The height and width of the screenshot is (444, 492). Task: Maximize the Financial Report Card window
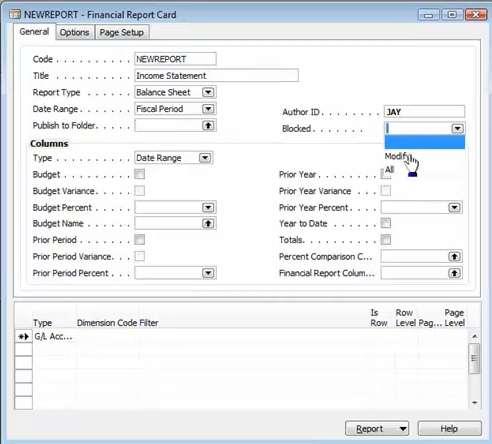(x=452, y=15)
